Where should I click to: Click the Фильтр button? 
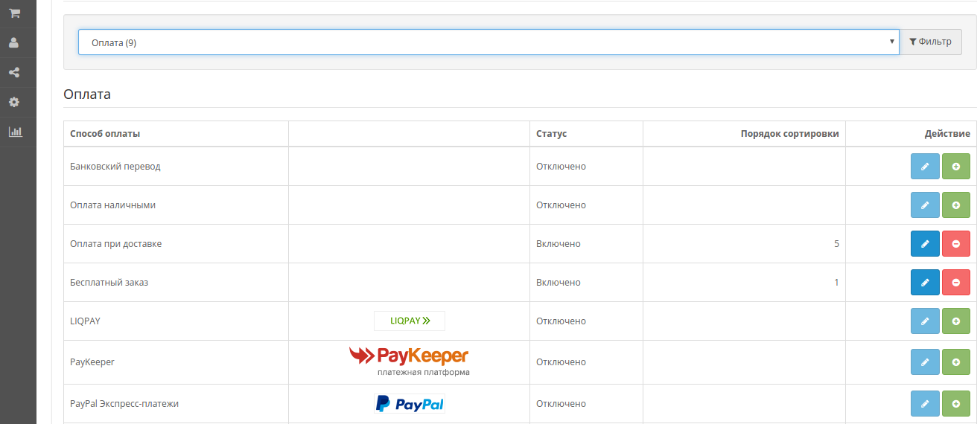[930, 42]
